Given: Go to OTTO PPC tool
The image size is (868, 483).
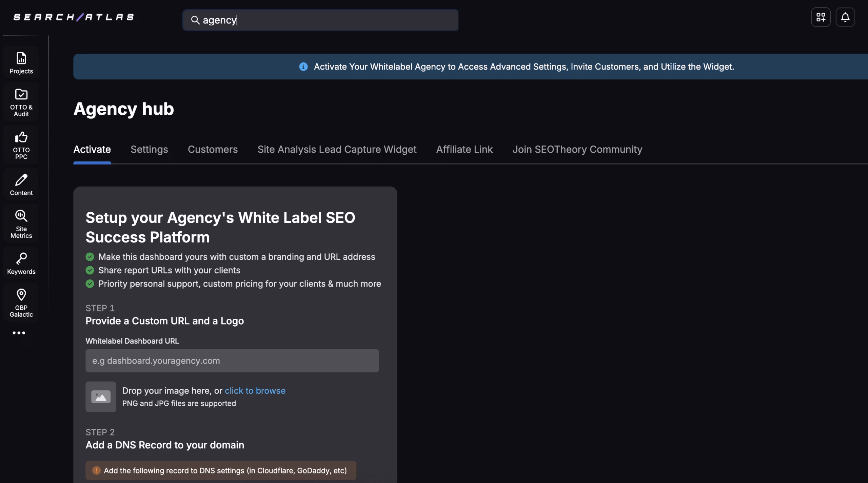Looking at the screenshot, I should [21, 145].
